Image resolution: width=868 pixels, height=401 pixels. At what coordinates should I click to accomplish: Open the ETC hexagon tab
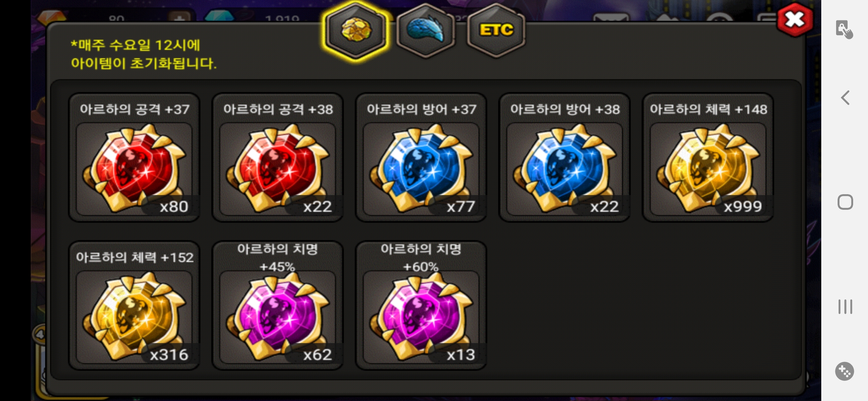point(496,30)
